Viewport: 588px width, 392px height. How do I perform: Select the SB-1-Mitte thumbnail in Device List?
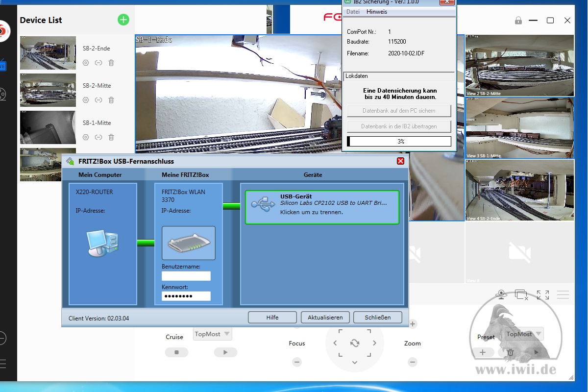48,127
